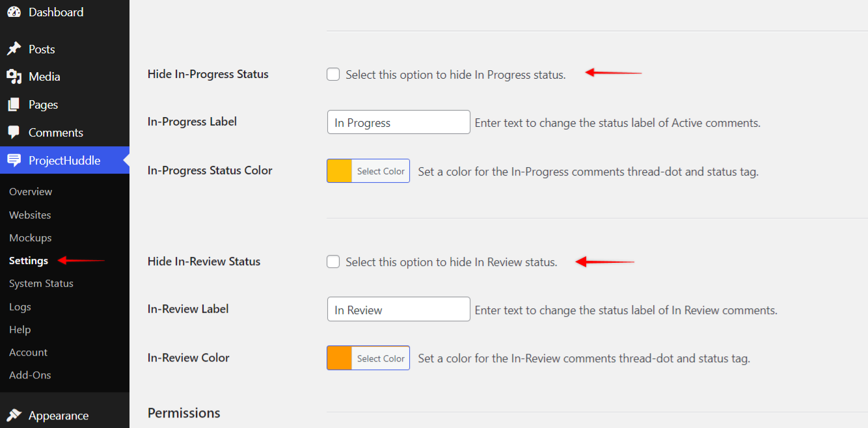Click the Pages document icon
Screen dimensions: 868x428
[x=14, y=105]
